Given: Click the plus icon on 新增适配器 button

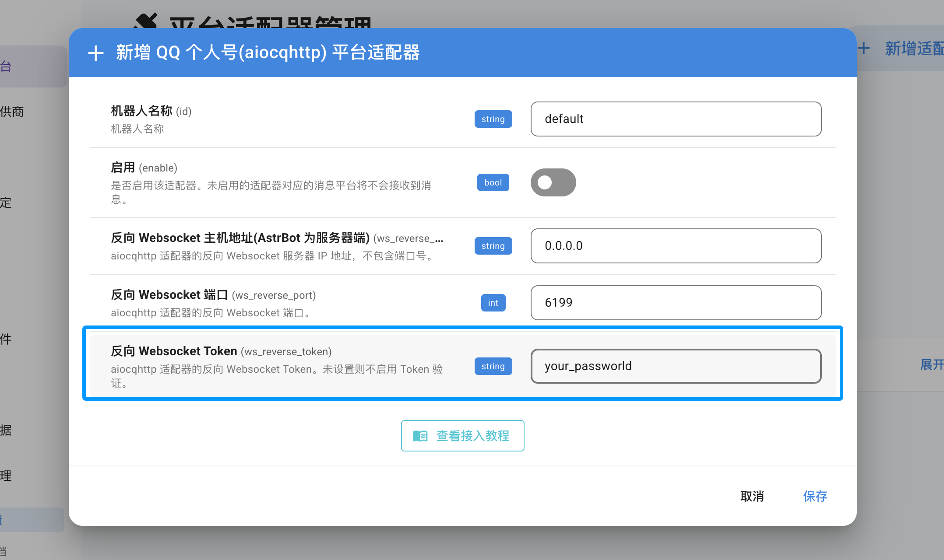Looking at the screenshot, I should pos(864,48).
